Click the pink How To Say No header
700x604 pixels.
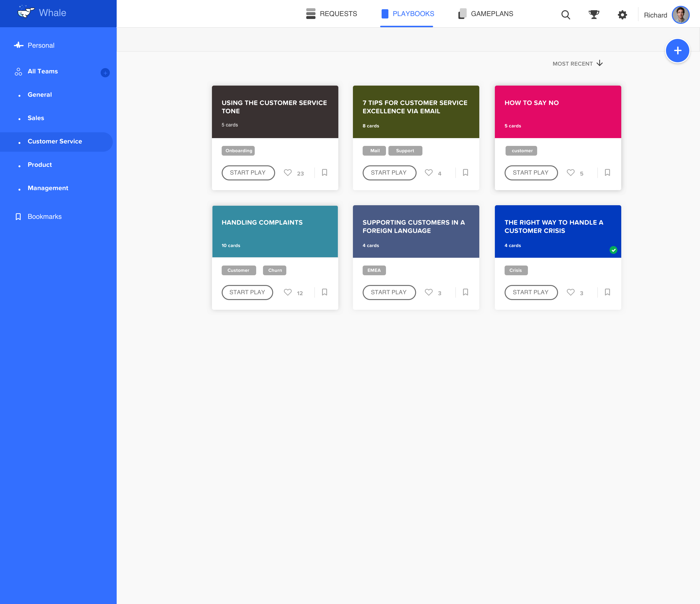[x=558, y=112]
